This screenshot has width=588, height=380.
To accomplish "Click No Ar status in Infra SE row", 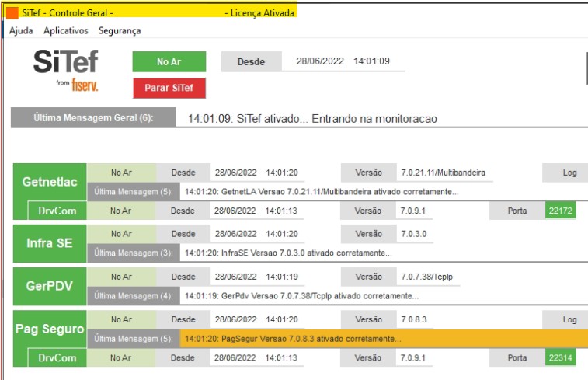I will click(x=121, y=234).
